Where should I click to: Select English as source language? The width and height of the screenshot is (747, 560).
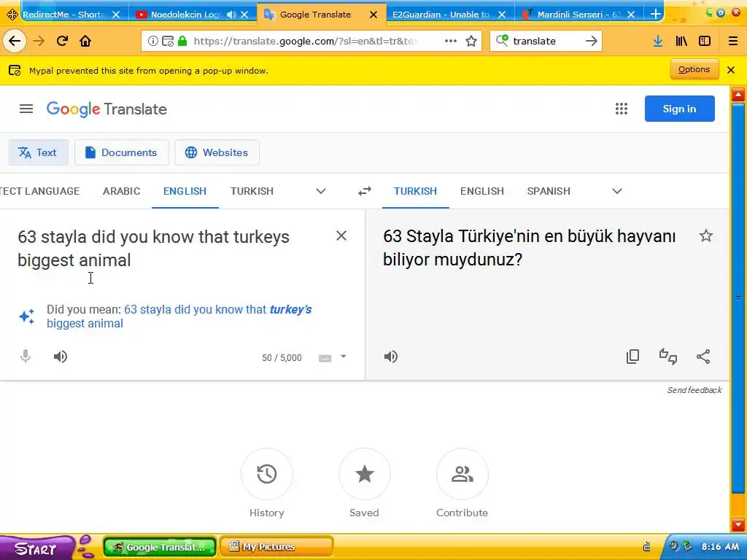pyautogui.click(x=185, y=191)
